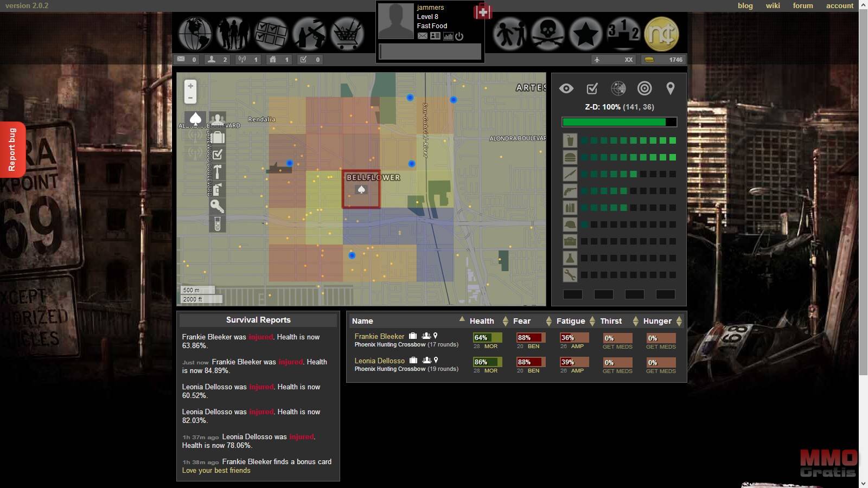The image size is (868, 488).
Task: Sort survivors by Name column arrow
Action: click(462, 319)
